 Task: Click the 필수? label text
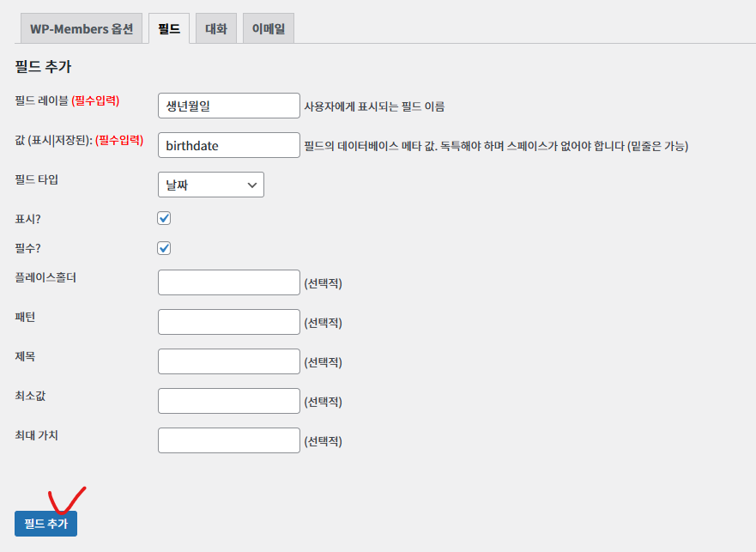pyautogui.click(x=27, y=248)
